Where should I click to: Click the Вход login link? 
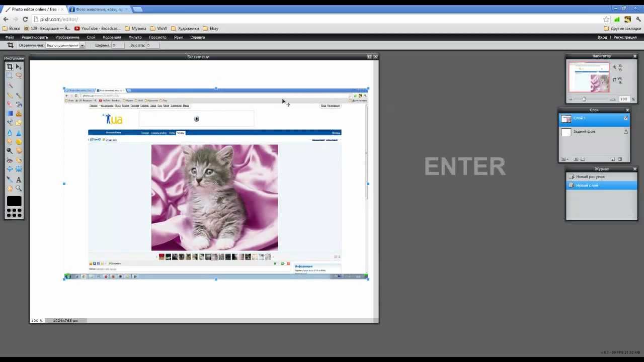(x=602, y=37)
